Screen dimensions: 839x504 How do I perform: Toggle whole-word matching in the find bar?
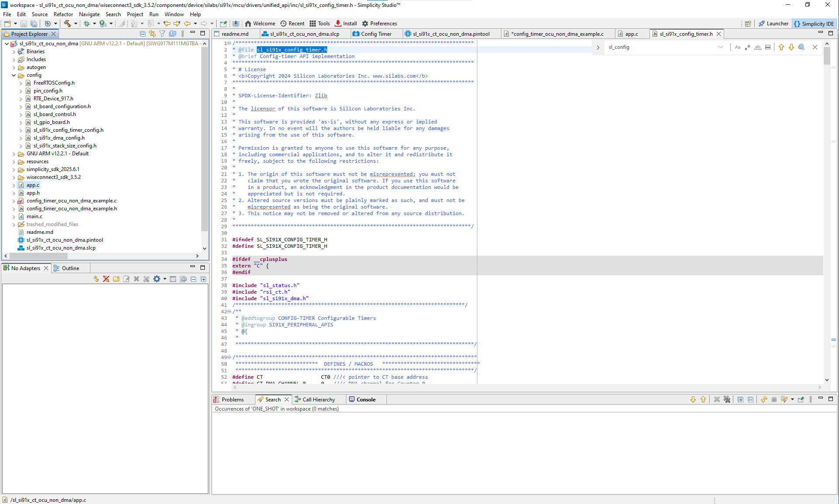pyautogui.click(x=758, y=47)
